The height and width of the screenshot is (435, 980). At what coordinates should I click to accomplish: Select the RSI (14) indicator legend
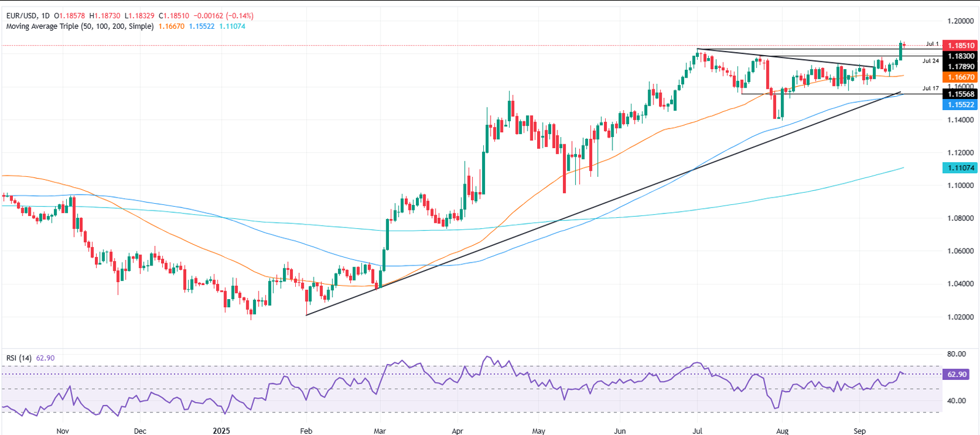click(x=18, y=358)
